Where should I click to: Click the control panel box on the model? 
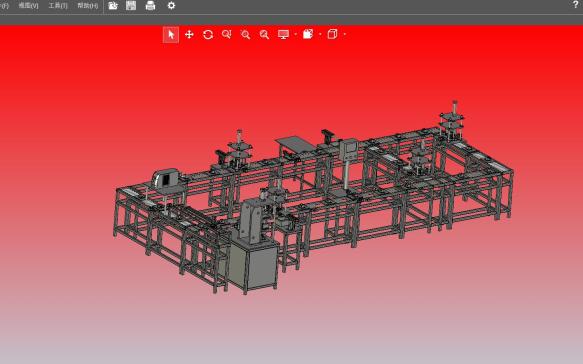pyautogui.click(x=349, y=149)
